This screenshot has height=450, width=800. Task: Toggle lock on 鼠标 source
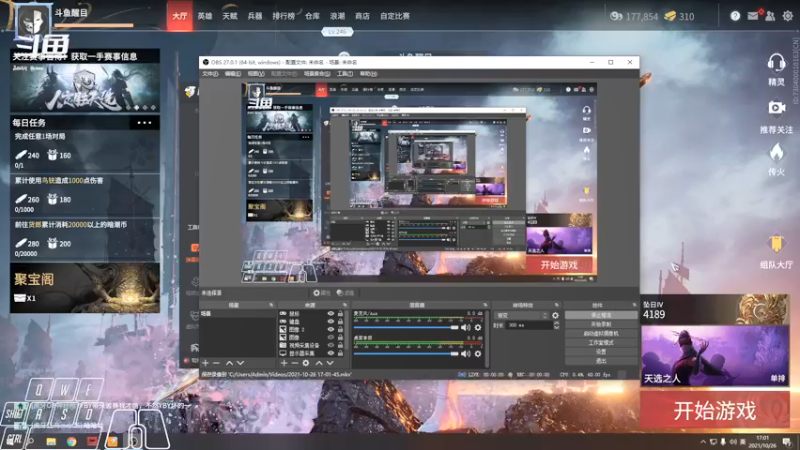click(340, 314)
